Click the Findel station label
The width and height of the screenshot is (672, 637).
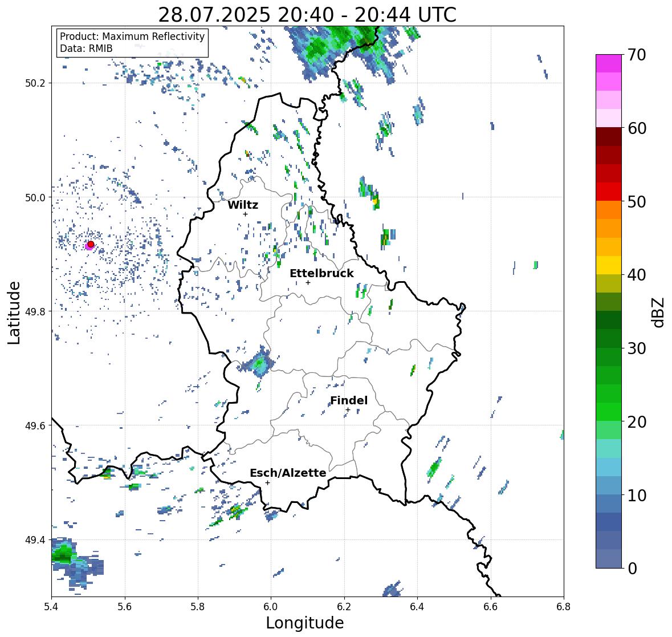tap(349, 400)
